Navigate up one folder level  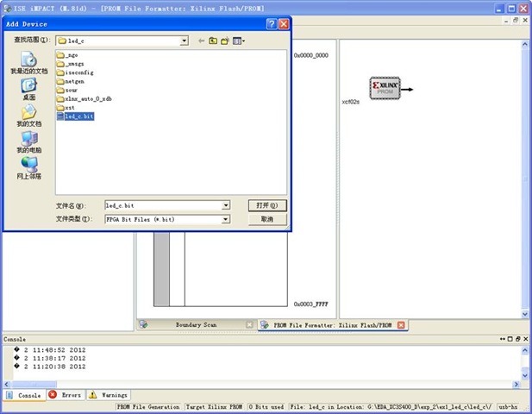tap(213, 41)
